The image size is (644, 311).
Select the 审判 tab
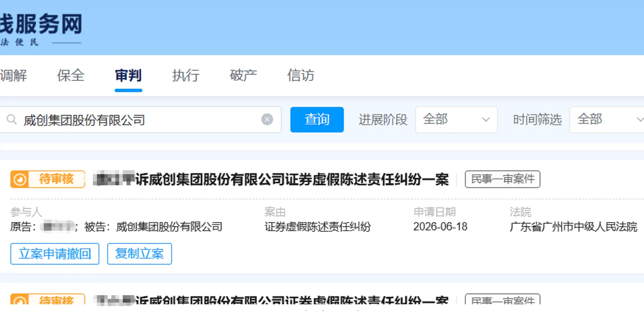(x=128, y=75)
